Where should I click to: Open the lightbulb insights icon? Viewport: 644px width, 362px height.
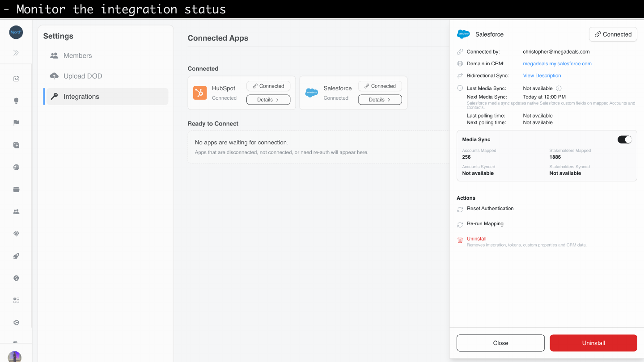[16, 101]
